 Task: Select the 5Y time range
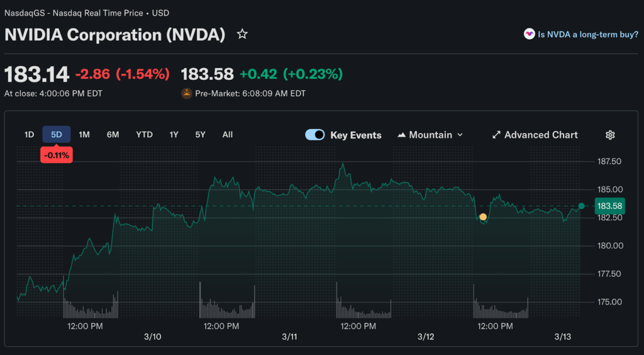tap(200, 134)
